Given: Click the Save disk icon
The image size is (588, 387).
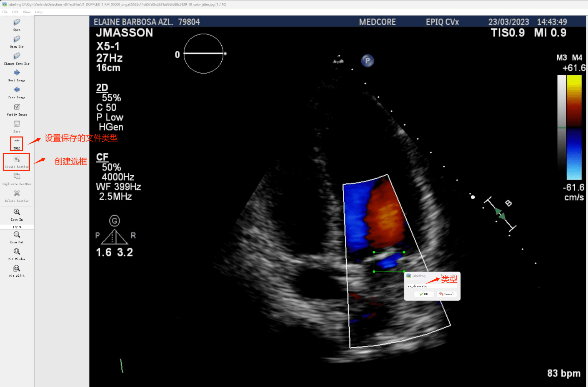Looking at the screenshot, I should (17, 124).
